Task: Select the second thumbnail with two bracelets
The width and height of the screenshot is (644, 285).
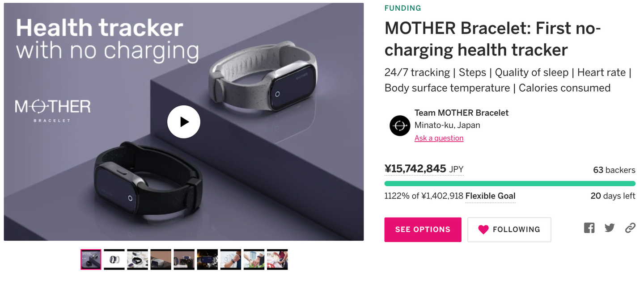Action: 114,260
